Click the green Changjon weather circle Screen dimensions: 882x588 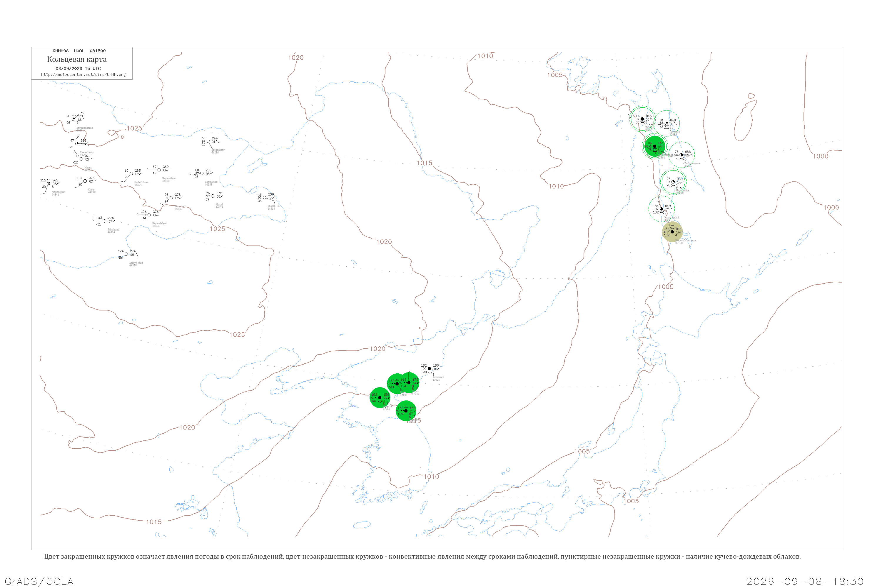[406, 411]
